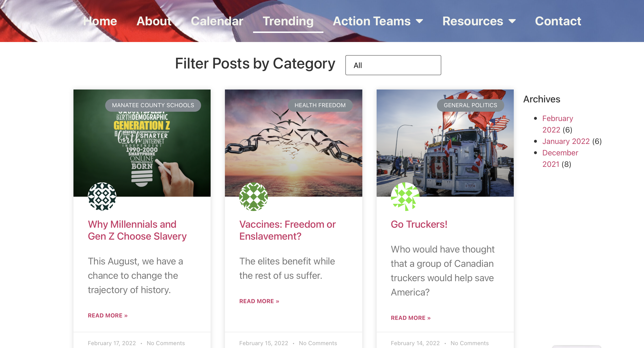Click the lime green author avatar icon
The width and height of the screenshot is (644, 348).
click(x=405, y=196)
